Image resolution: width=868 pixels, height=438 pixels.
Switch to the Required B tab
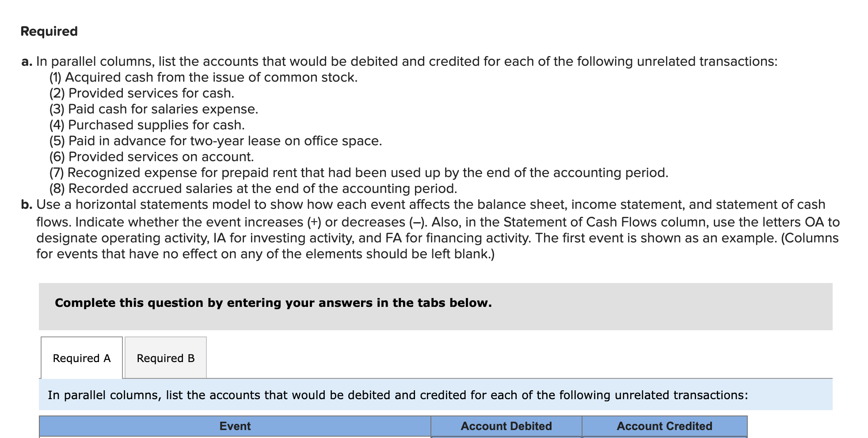click(x=165, y=358)
